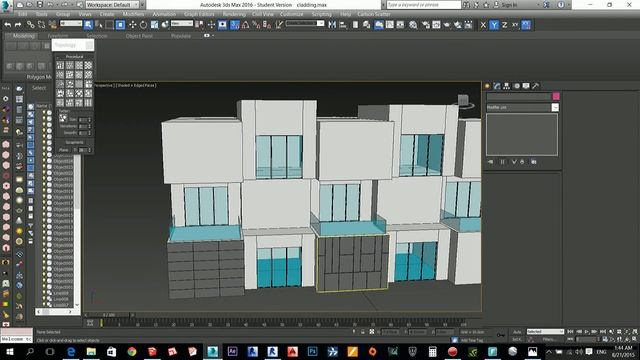Viewport: 640px width, 360px height.
Task: Open the Material Editor teapot-sphere icon
Action: click(413, 25)
